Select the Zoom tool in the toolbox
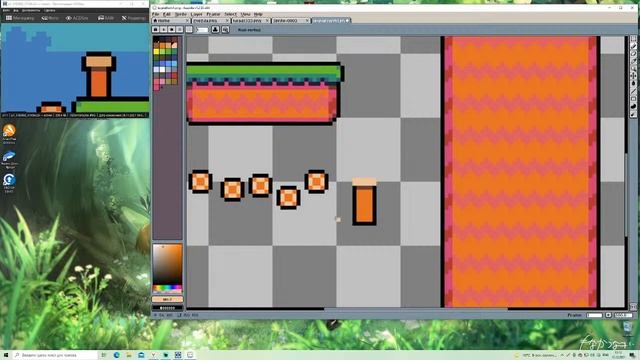This screenshot has width=640, height=360. pyautogui.click(x=633, y=69)
